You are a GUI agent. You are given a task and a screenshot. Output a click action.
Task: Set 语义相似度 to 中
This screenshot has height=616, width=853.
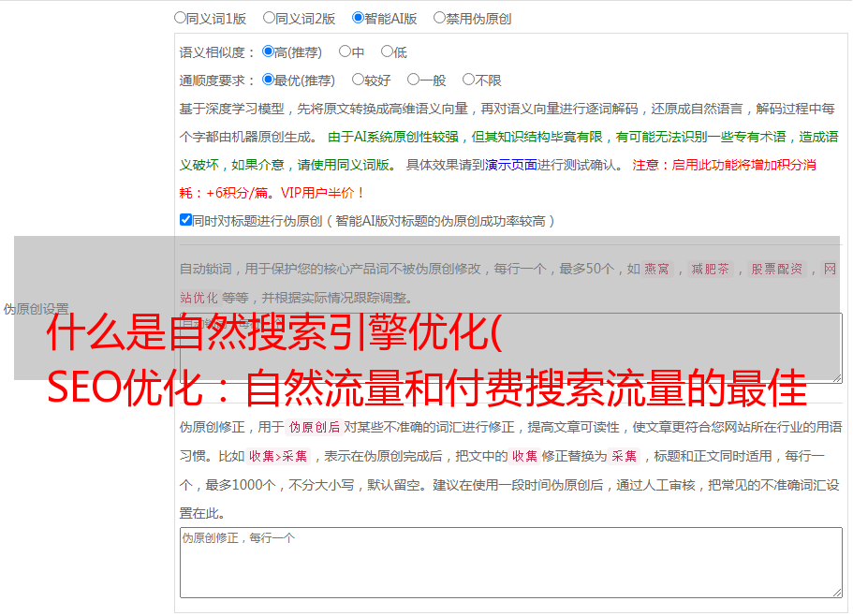[x=345, y=51]
